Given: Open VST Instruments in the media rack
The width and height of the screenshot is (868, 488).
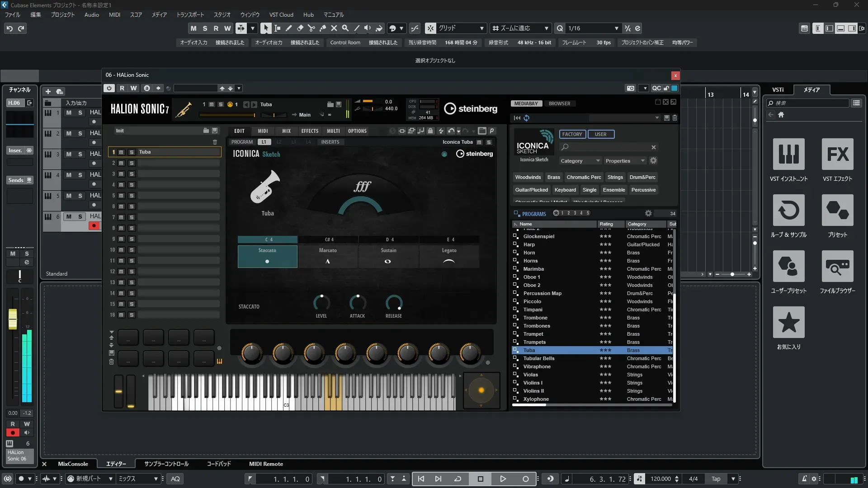Looking at the screenshot, I should pyautogui.click(x=788, y=154).
